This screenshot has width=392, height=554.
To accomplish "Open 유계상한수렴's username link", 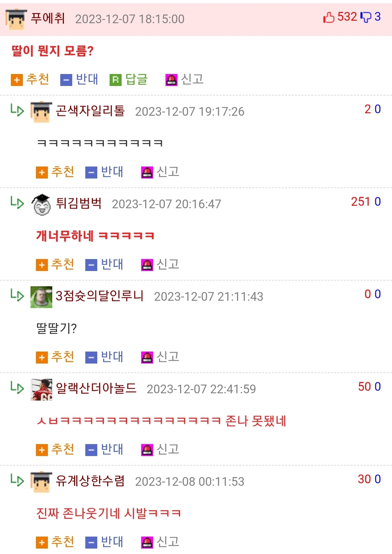I will coord(90,480).
